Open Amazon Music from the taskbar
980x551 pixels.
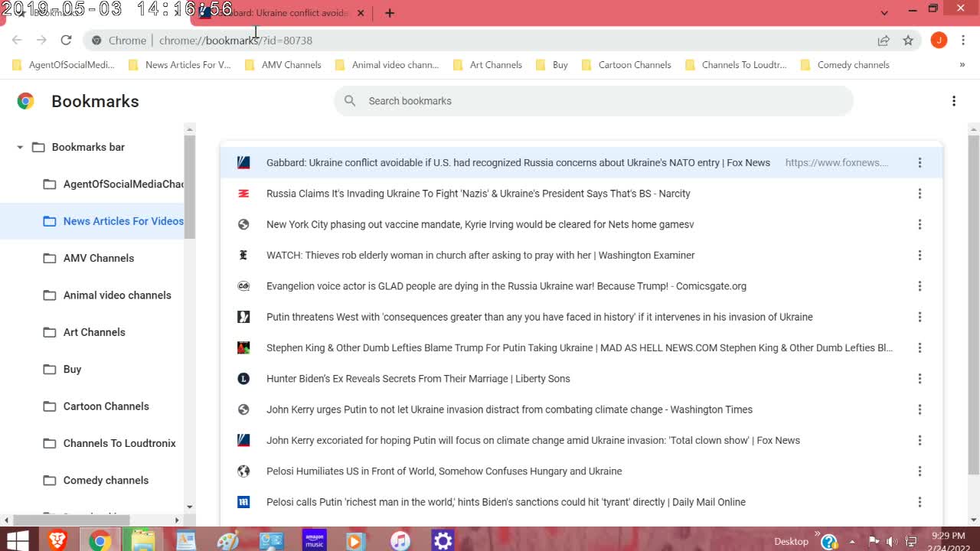(x=314, y=540)
